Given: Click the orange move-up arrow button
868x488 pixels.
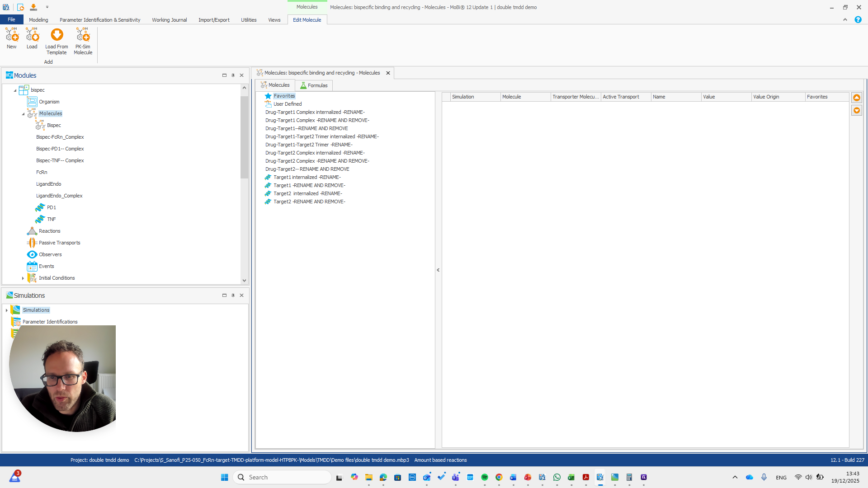Looking at the screenshot, I should pos(857,97).
